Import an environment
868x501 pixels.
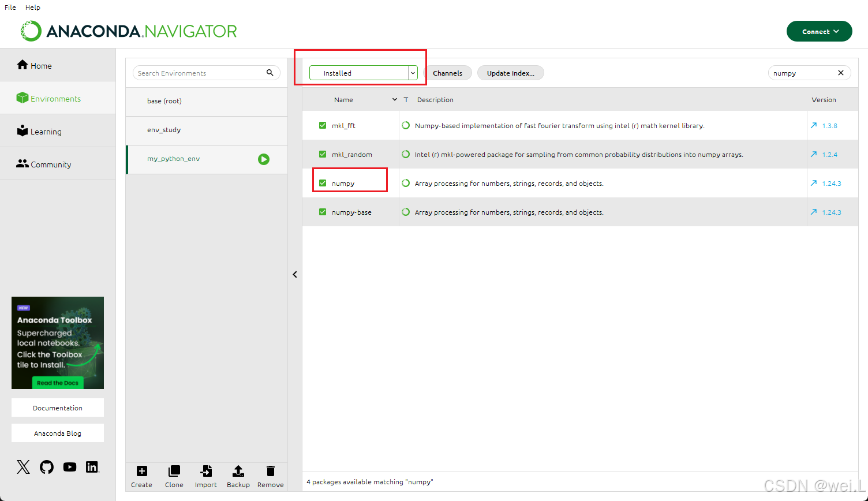205,477
